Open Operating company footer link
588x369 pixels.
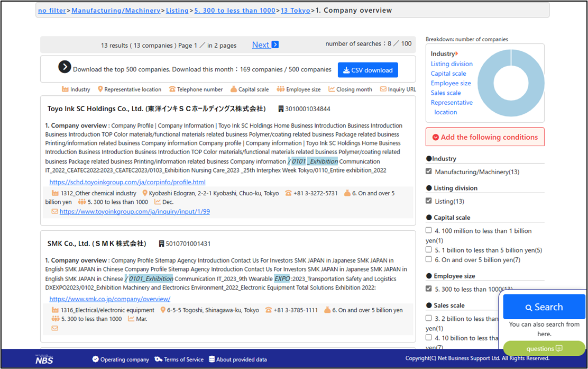click(121, 359)
